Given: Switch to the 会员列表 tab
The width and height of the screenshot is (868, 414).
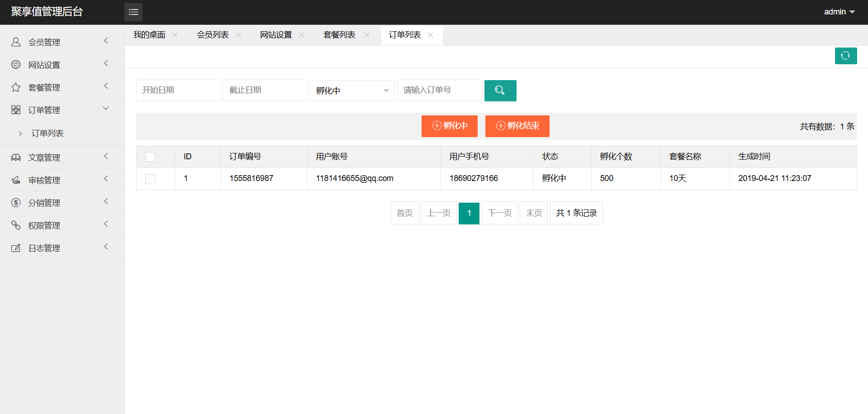Looking at the screenshot, I should coord(213,35).
